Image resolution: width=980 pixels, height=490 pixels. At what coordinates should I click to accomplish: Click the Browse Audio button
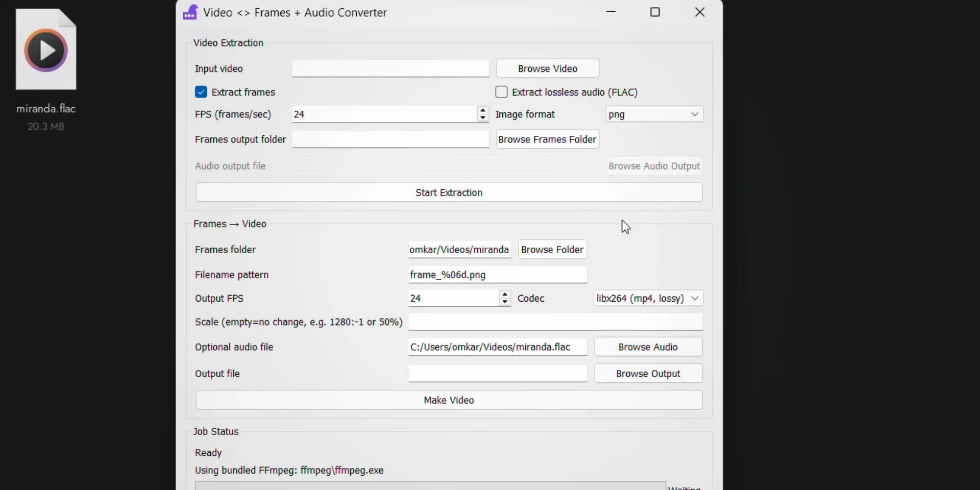click(648, 347)
